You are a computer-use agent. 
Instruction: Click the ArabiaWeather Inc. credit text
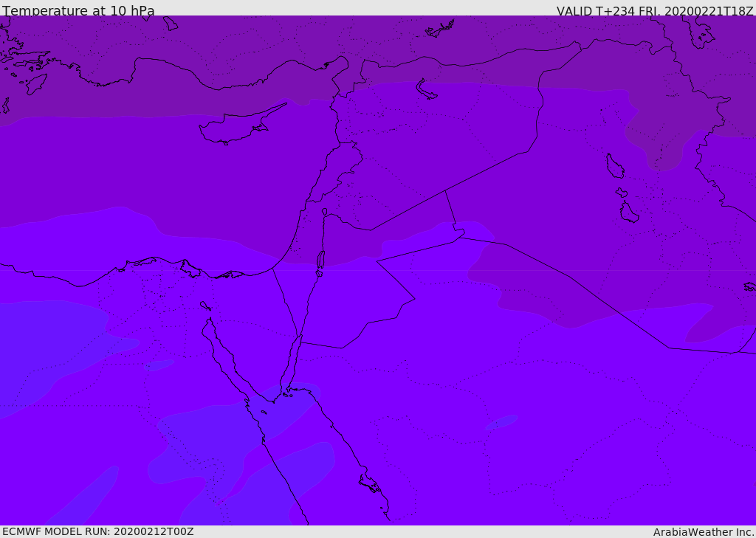click(704, 532)
